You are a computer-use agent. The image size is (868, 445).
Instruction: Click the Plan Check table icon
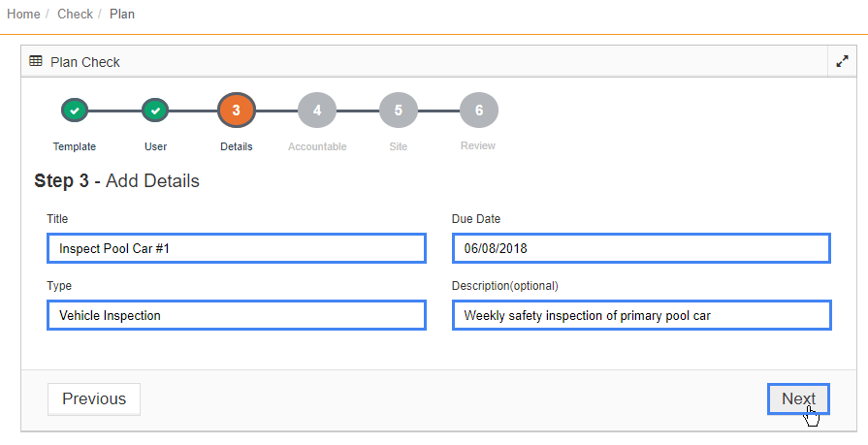(x=36, y=61)
